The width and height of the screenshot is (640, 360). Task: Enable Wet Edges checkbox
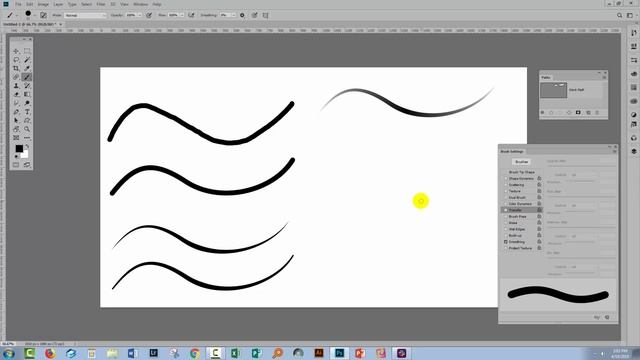506,229
